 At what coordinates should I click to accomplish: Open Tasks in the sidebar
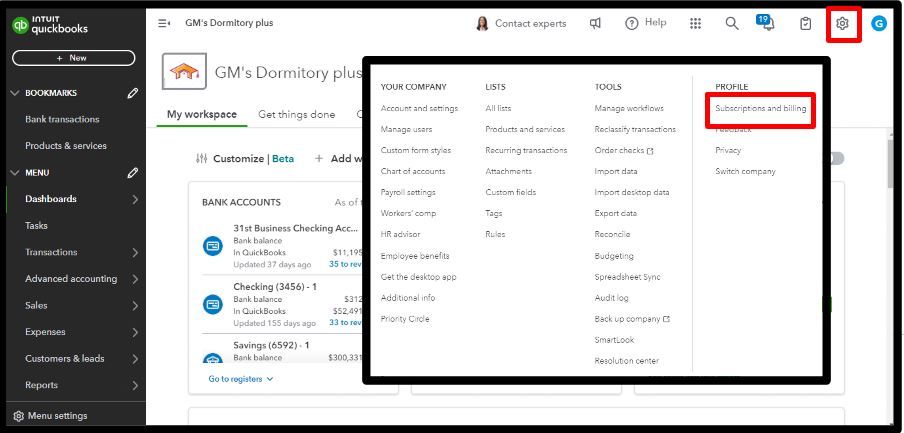point(36,225)
